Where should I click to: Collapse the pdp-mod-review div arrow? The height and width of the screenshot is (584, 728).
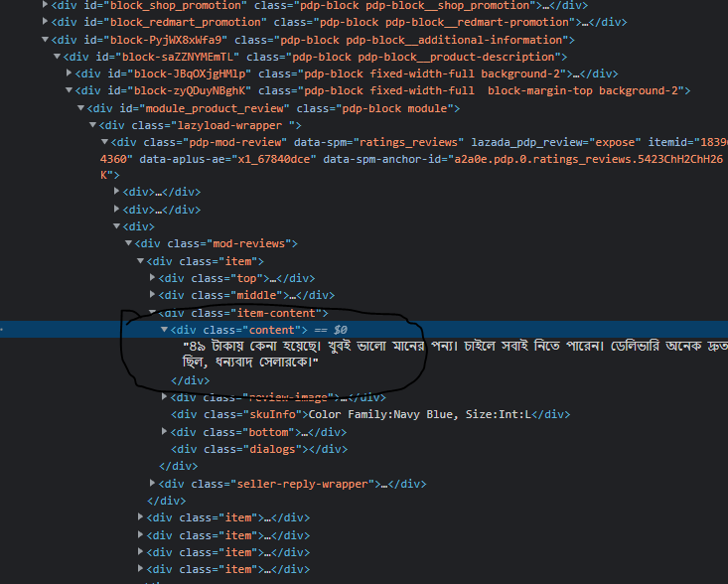click(x=105, y=142)
